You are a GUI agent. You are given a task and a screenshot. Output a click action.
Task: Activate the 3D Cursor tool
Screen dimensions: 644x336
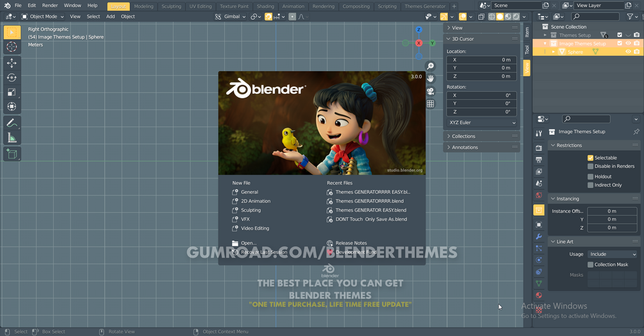[12, 47]
